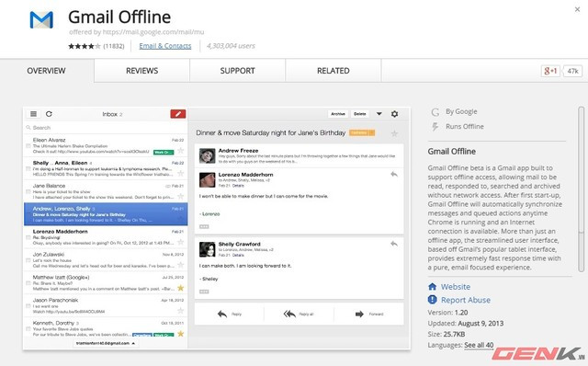Tick the checkbox for Shelly, Anna, Eileen email
Viewport: 588px width, 366px height.
point(28,168)
